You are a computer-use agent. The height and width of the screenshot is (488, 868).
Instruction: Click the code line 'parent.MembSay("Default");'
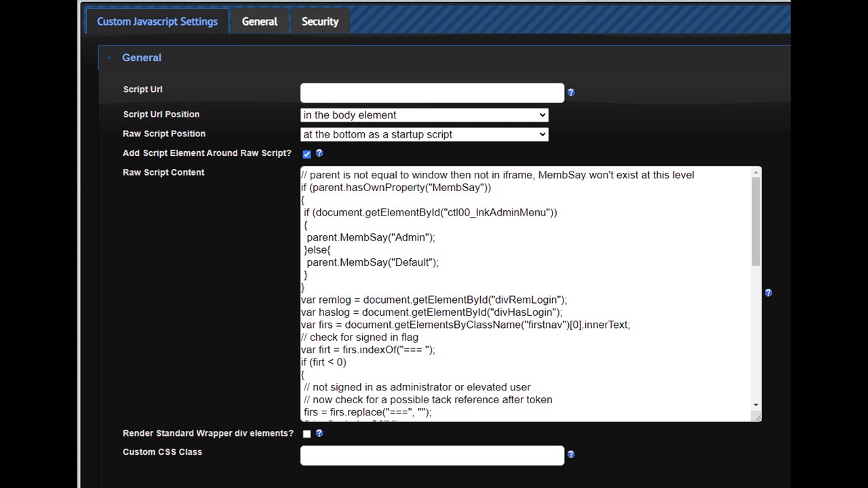(373, 262)
